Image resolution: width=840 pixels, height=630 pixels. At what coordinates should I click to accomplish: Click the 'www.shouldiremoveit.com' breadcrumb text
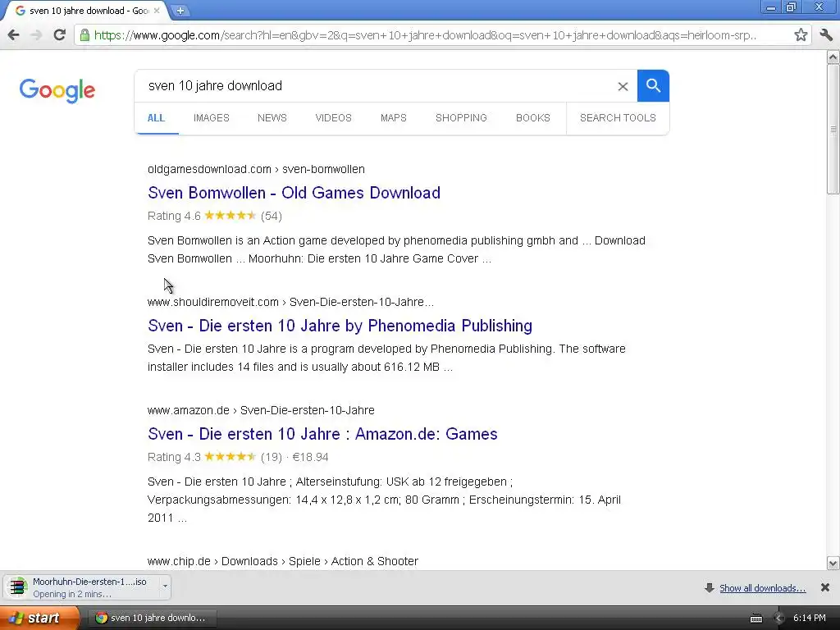pyautogui.click(x=212, y=302)
